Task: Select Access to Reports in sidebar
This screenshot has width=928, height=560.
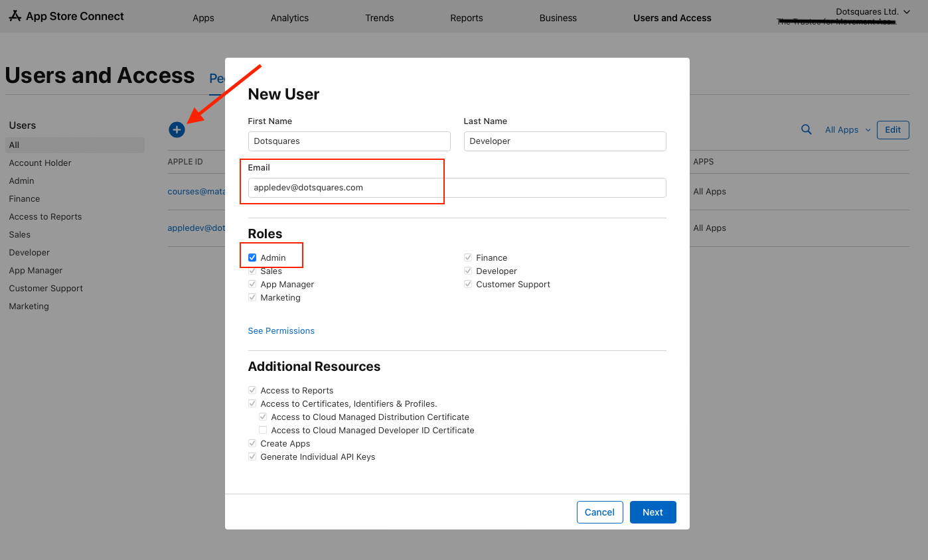Action: [x=46, y=217]
